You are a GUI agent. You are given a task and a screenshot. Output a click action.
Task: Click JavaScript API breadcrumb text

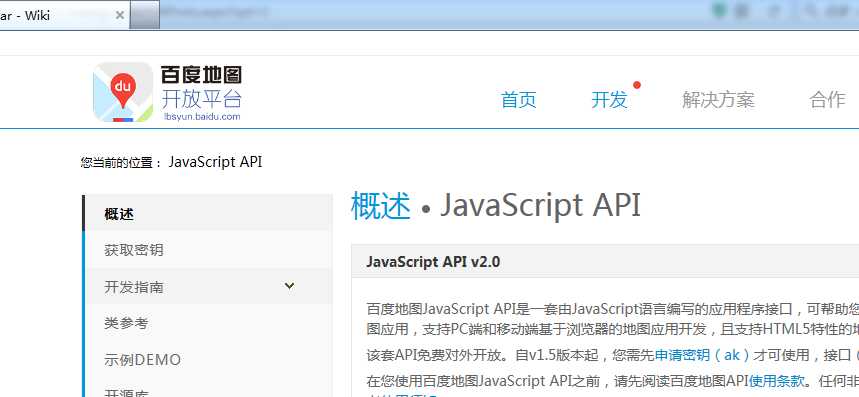(x=215, y=162)
